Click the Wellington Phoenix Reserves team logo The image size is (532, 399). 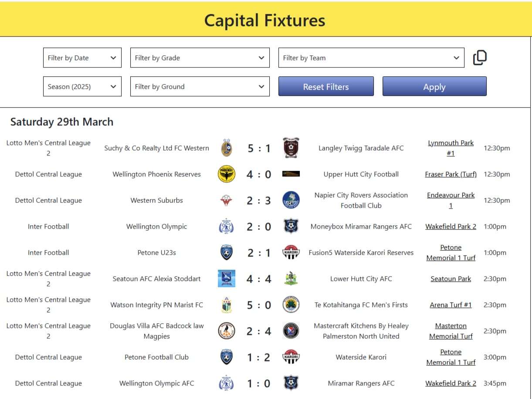click(226, 174)
